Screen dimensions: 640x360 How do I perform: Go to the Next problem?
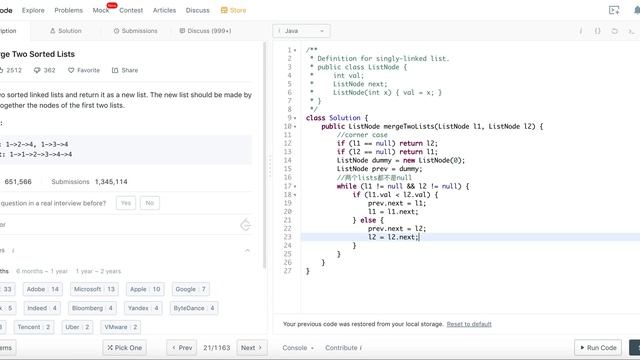(x=251, y=348)
